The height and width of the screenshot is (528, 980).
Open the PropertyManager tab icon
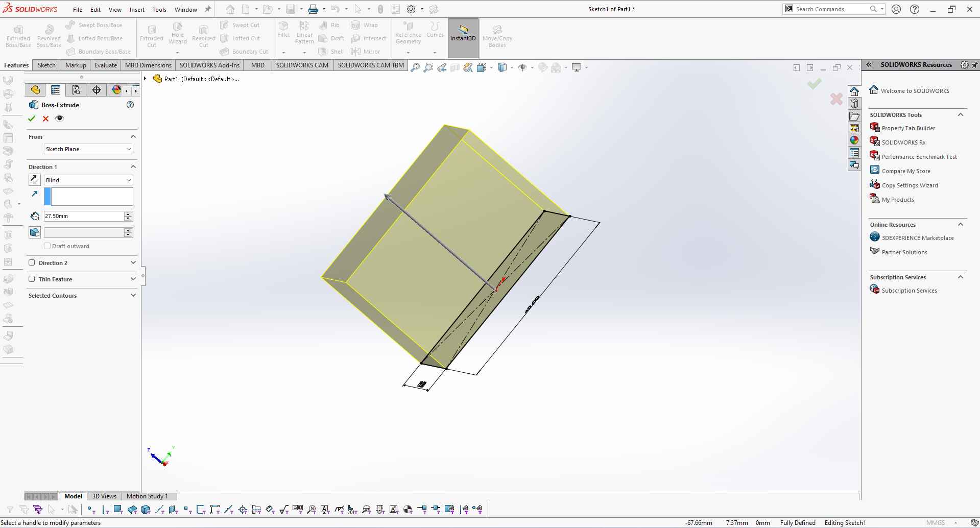[56, 90]
